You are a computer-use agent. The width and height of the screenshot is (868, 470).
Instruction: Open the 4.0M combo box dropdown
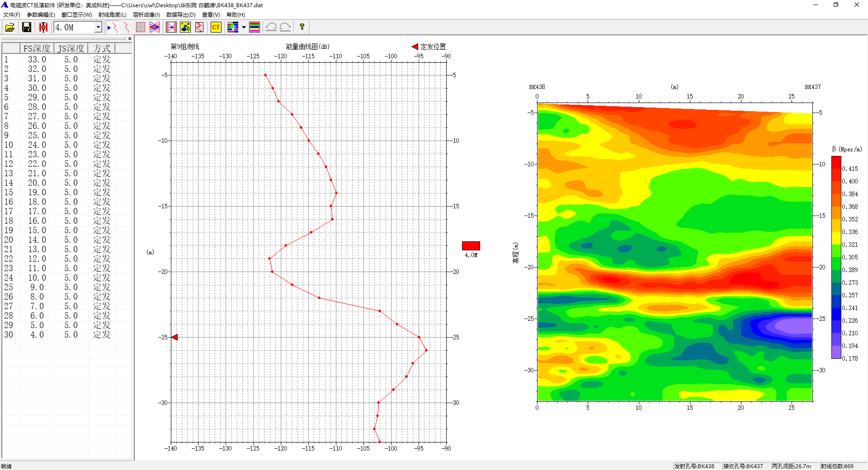tap(98, 28)
